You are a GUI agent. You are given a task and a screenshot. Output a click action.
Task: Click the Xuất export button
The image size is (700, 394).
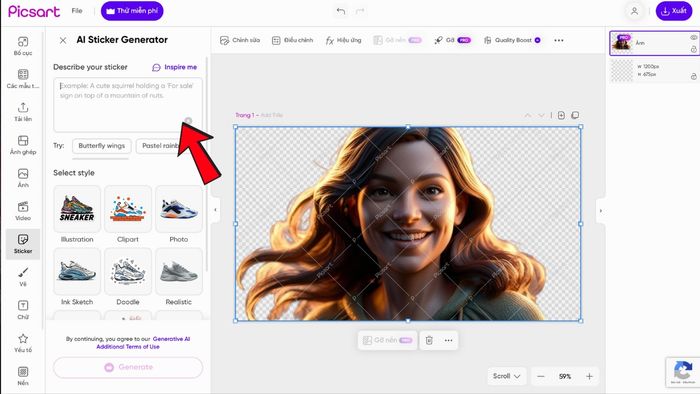pyautogui.click(x=674, y=11)
